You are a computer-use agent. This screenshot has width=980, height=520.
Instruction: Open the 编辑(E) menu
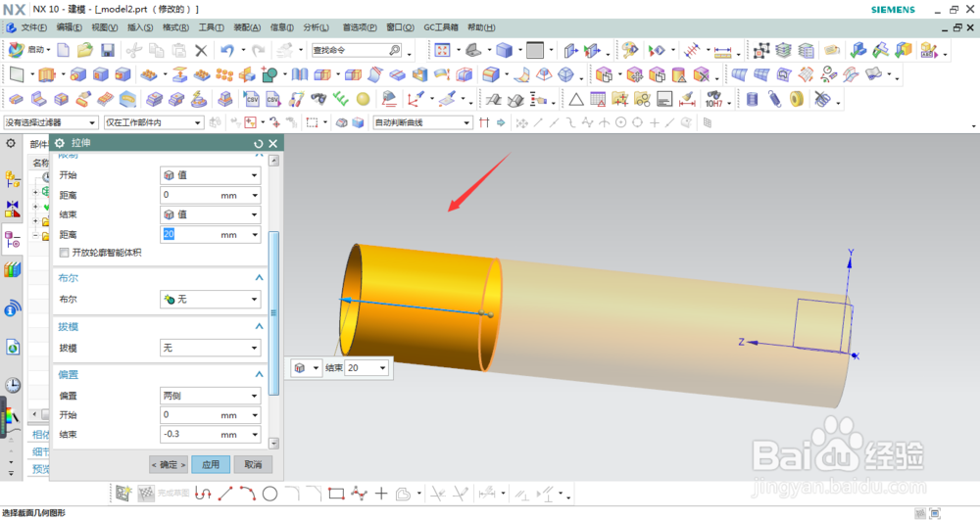pyautogui.click(x=69, y=27)
